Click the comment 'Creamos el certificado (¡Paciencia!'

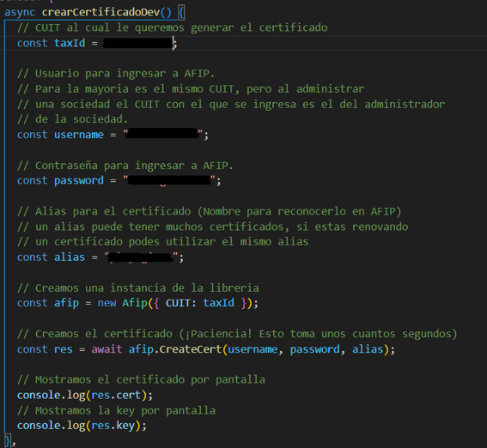tap(237, 334)
